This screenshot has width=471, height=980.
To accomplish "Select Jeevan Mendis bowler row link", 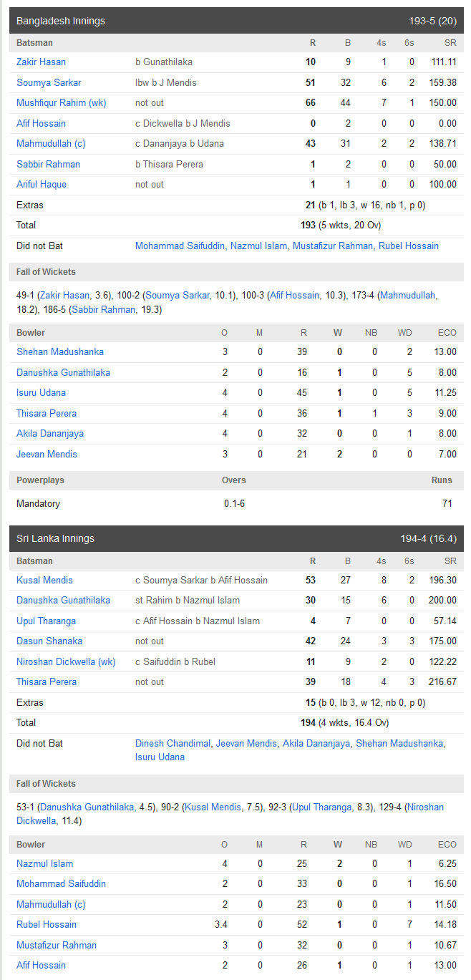I will 47,455.
